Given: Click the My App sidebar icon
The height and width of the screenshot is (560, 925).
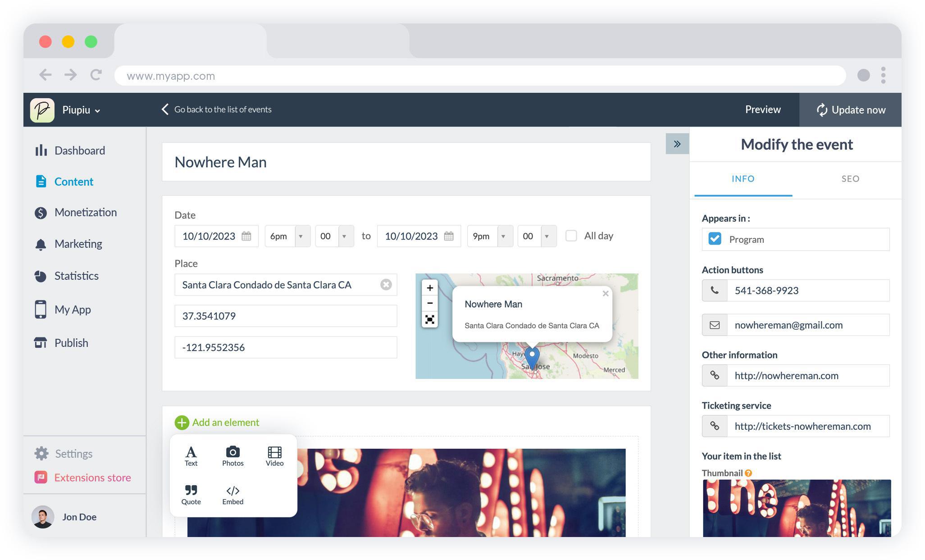Looking at the screenshot, I should (x=41, y=309).
